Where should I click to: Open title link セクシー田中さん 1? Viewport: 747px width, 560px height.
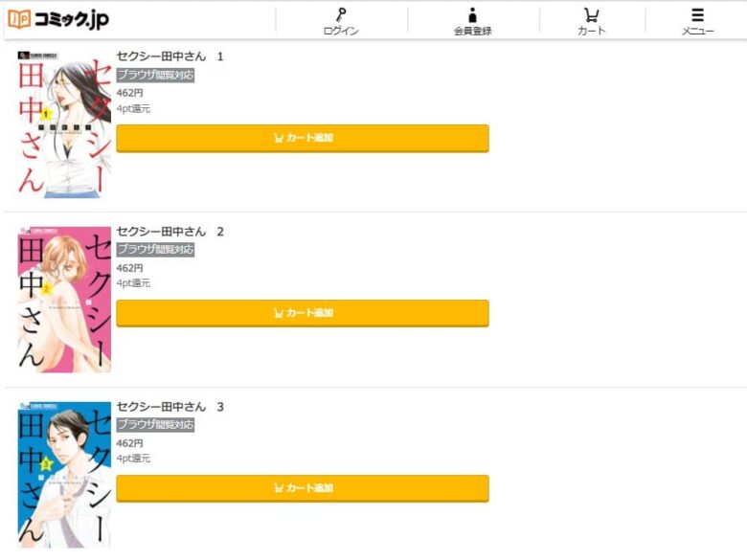pos(170,56)
